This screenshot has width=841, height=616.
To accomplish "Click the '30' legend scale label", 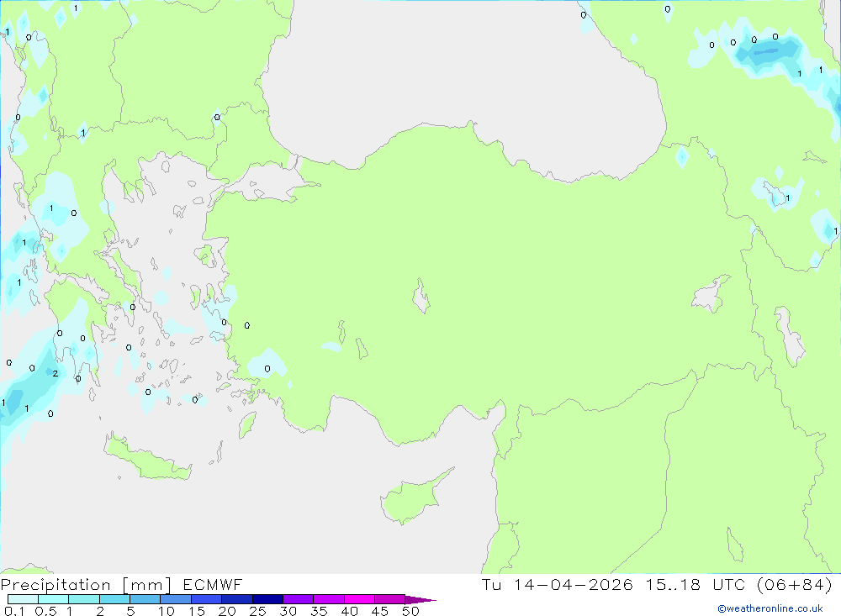I will click(288, 611).
